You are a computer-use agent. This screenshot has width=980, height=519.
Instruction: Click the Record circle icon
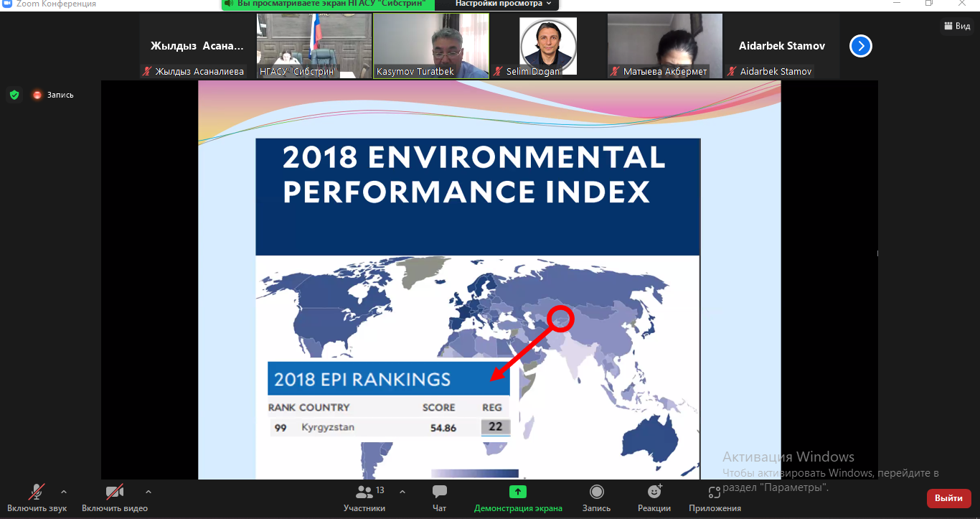(x=596, y=492)
